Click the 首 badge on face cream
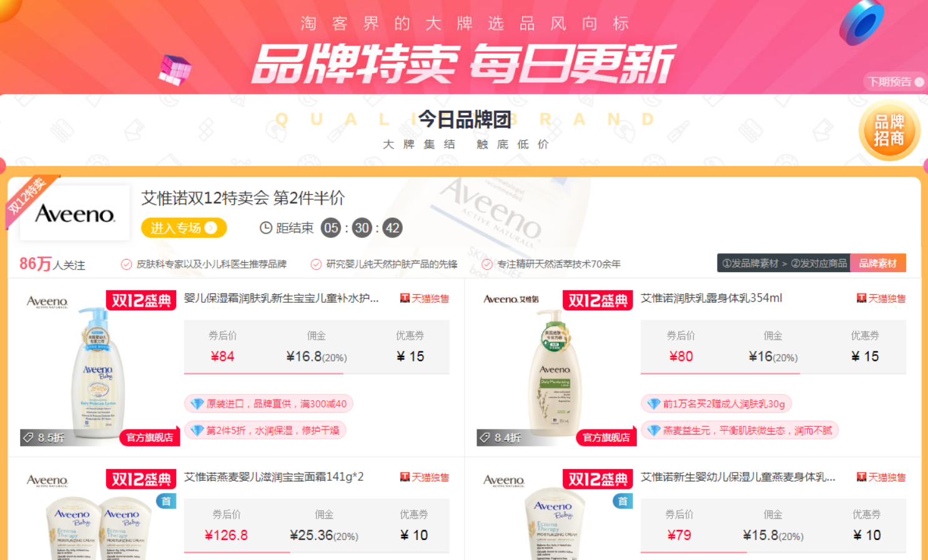 coord(166,501)
